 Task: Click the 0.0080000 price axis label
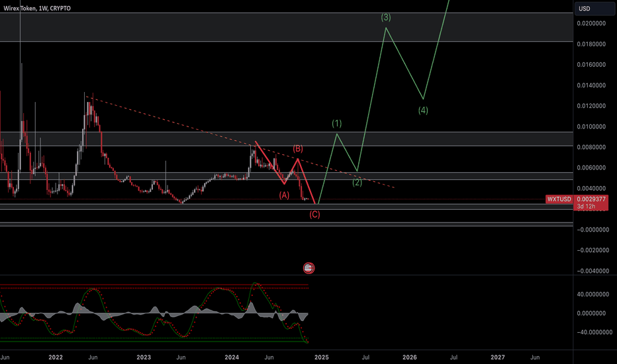[x=591, y=147]
